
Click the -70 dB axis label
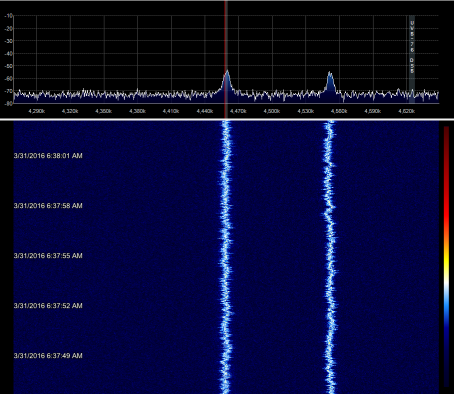pyautogui.click(x=9, y=91)
